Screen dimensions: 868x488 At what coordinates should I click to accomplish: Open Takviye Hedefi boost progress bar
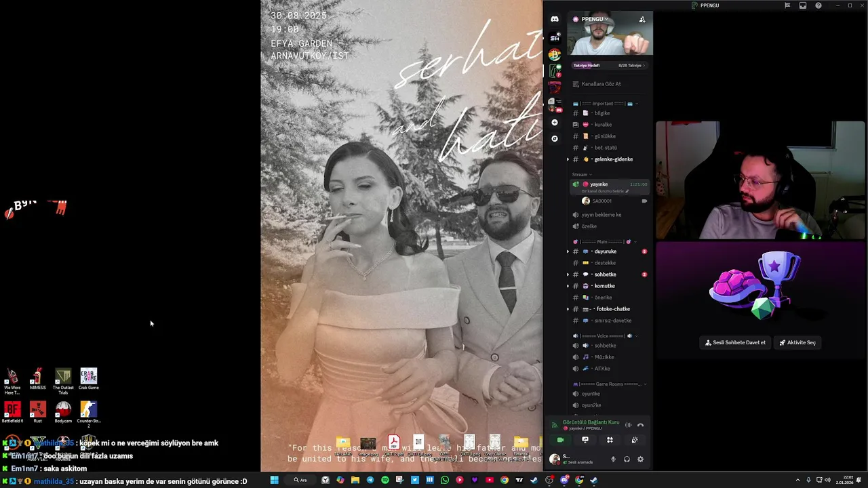pyautogui.click(x=609, y=66)
